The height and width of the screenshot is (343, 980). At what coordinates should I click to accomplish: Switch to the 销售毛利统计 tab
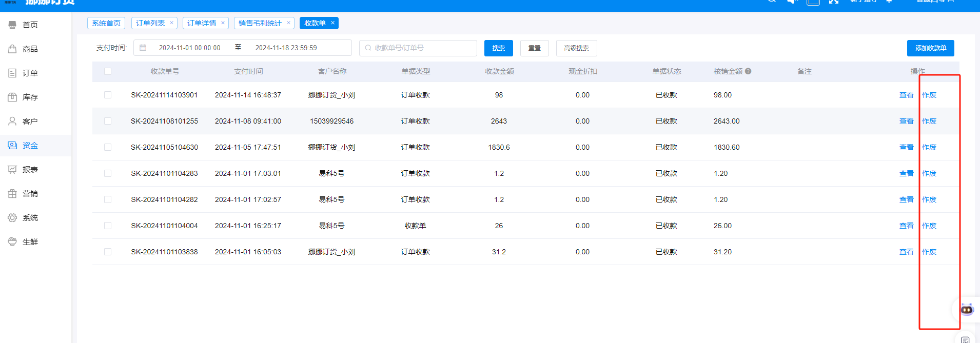260,23
